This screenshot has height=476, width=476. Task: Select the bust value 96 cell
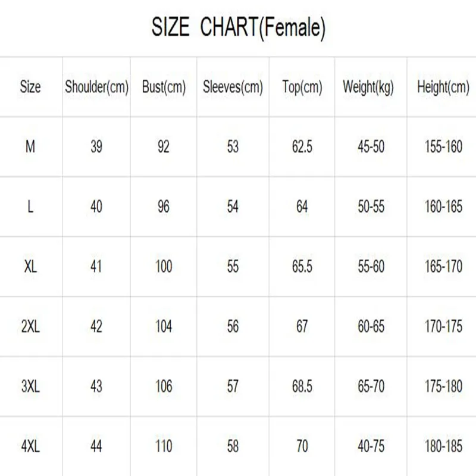[164, 206]
